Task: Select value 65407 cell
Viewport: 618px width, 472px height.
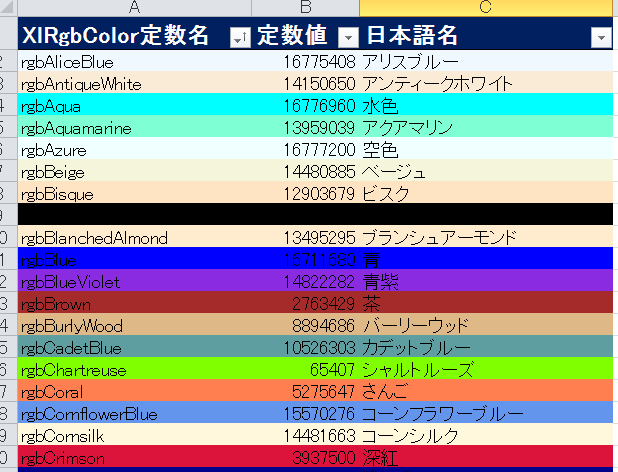Action: coord(305,369)
